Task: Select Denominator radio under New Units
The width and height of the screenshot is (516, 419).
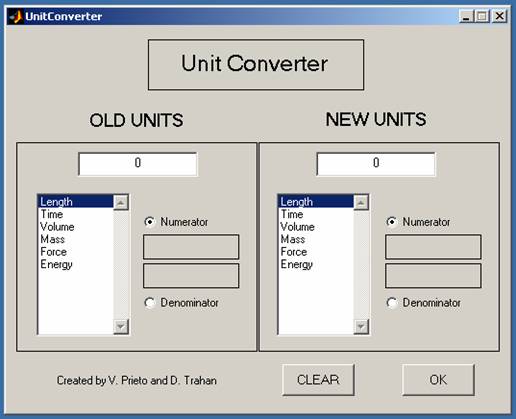Action: (x=392, y=303)
